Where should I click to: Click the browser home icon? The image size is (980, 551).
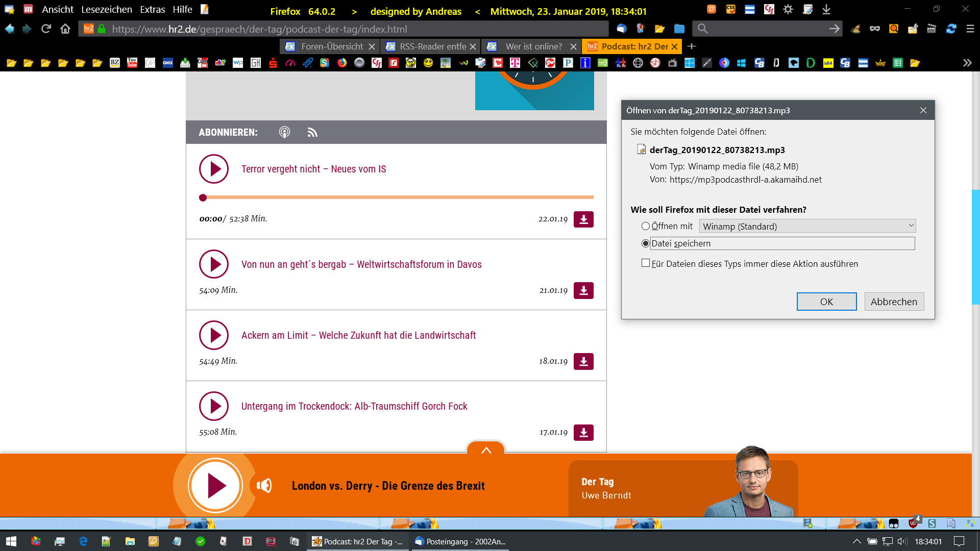pyautogui.click(x=65, y=29)
